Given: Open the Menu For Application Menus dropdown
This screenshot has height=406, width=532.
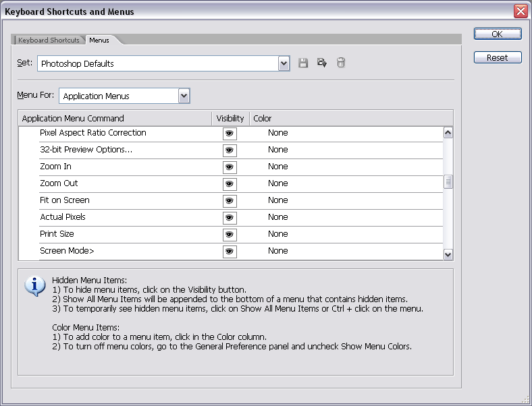Looking at the screenshot, I should click(124, 96).
